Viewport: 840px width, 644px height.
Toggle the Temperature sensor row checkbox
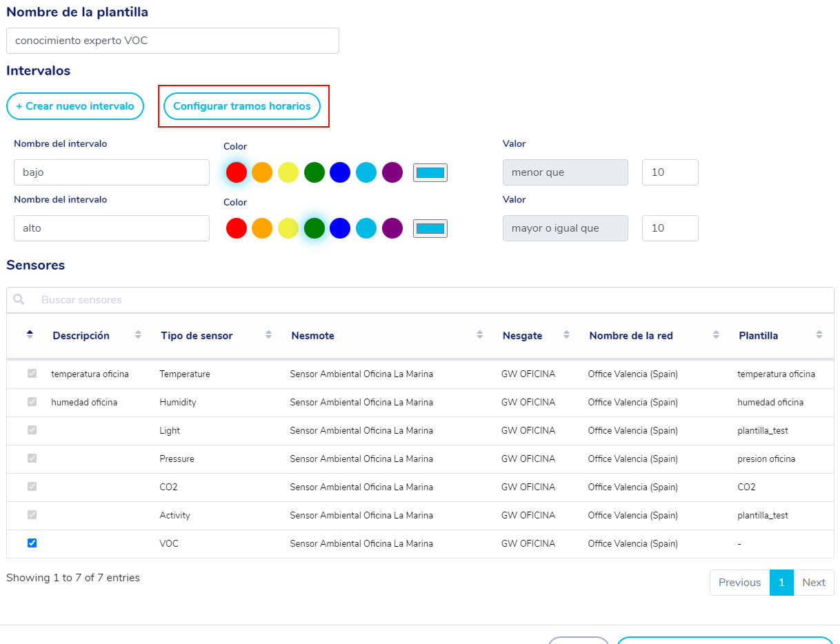32,374
